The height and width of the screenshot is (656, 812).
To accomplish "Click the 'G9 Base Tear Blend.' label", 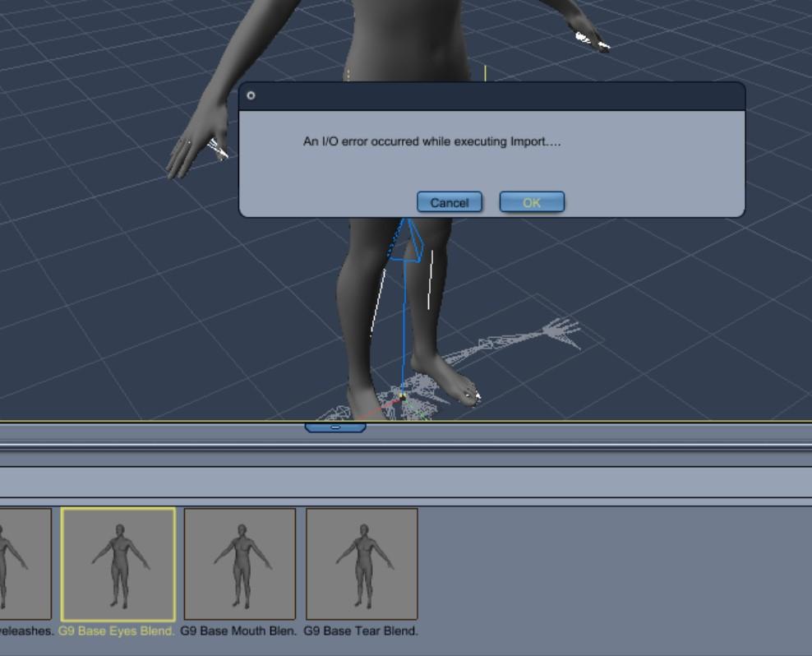I will pos(361,631).
